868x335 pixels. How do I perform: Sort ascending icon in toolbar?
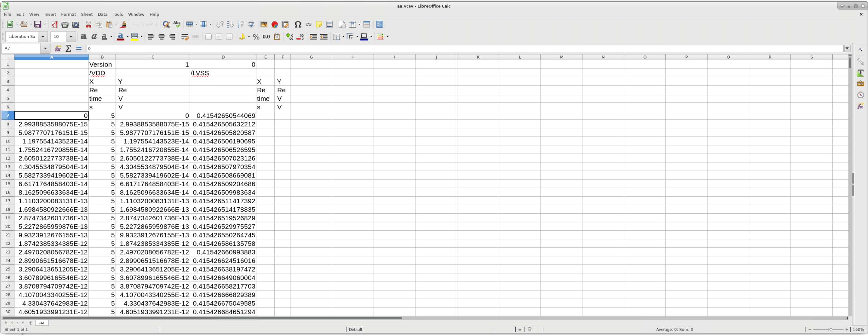point(231,24)
